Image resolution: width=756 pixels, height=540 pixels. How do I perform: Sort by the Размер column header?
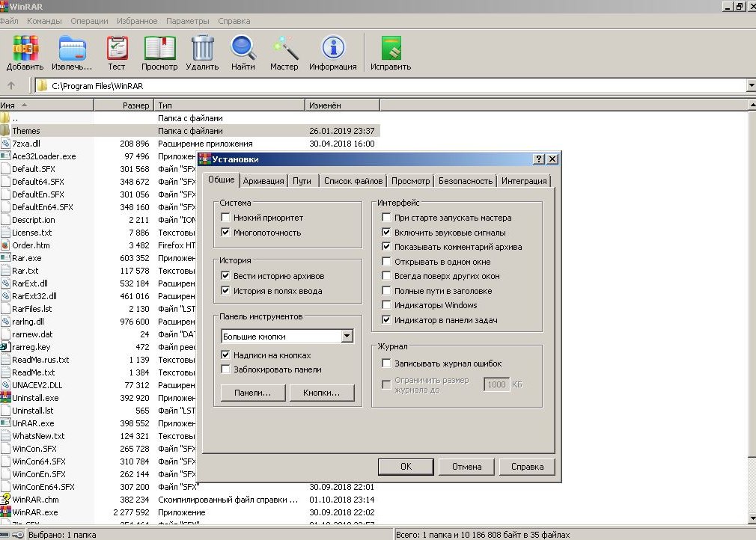[124, 105]
